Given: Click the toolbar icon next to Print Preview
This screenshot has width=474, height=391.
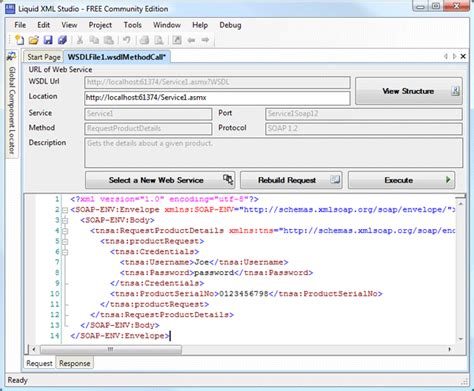Looking at the screenshot, I should [177, 40].
